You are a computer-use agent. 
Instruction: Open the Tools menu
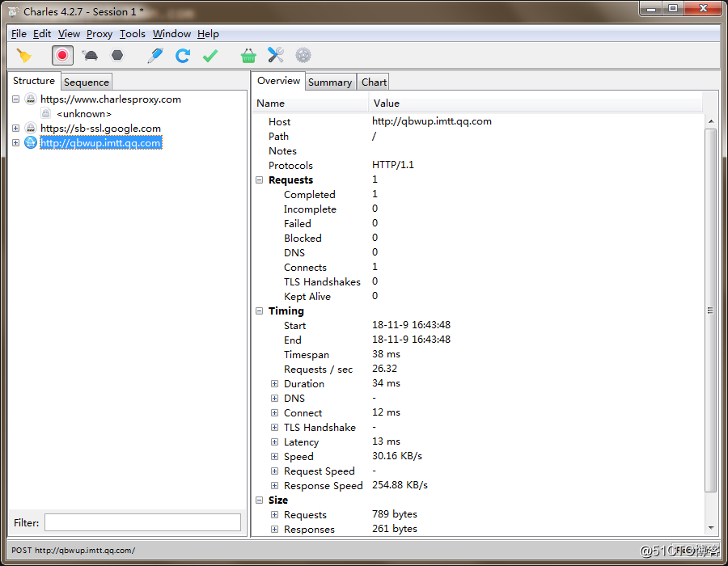click(x=133, y=34)
